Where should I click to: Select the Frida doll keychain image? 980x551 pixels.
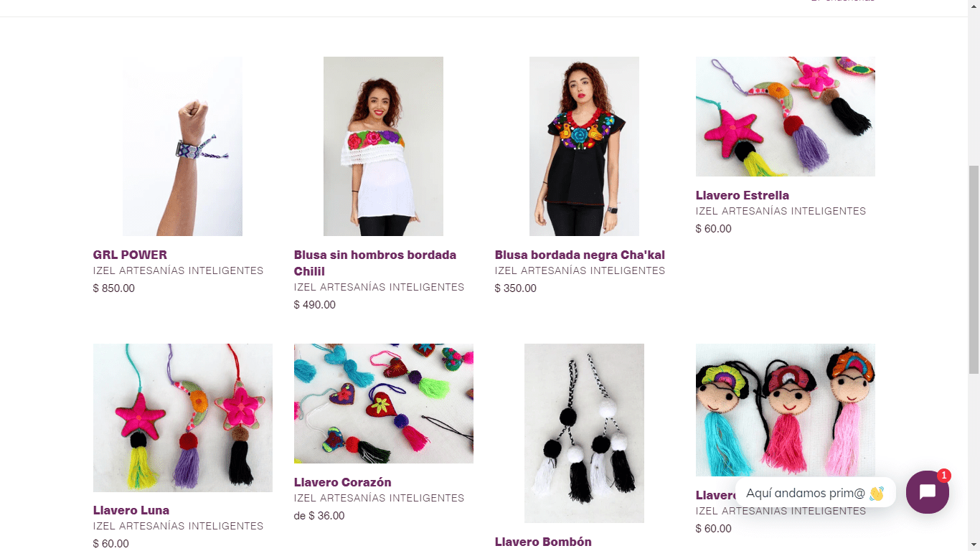(785, 410)
